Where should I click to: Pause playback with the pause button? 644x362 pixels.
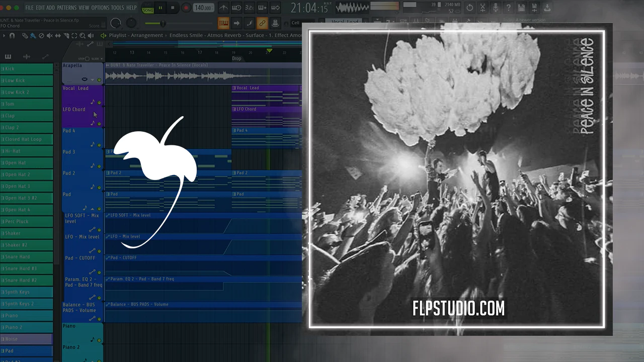pyautogui.click(x=160, y=8)
